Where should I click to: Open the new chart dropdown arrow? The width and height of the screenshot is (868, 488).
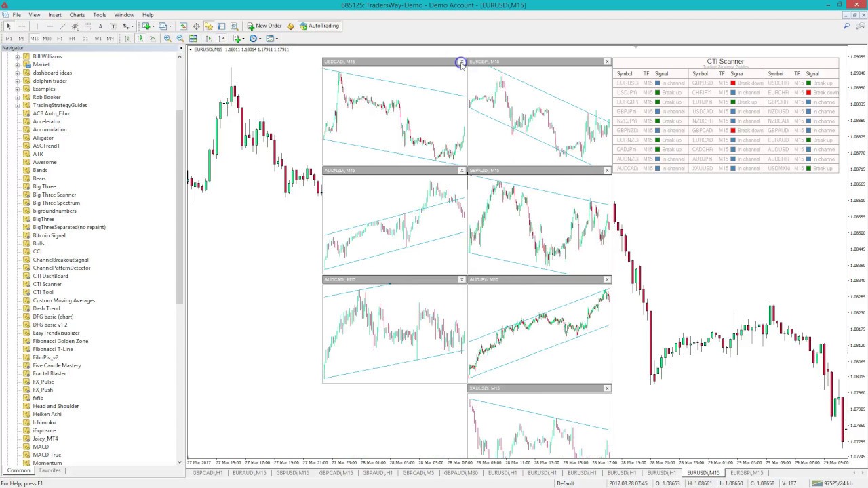pyautogui.click(x=154, y=26)
